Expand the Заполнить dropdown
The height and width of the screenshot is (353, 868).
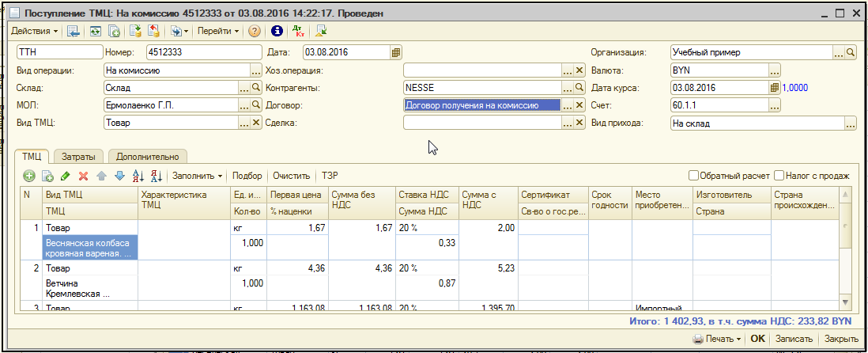tap(198, 176)
